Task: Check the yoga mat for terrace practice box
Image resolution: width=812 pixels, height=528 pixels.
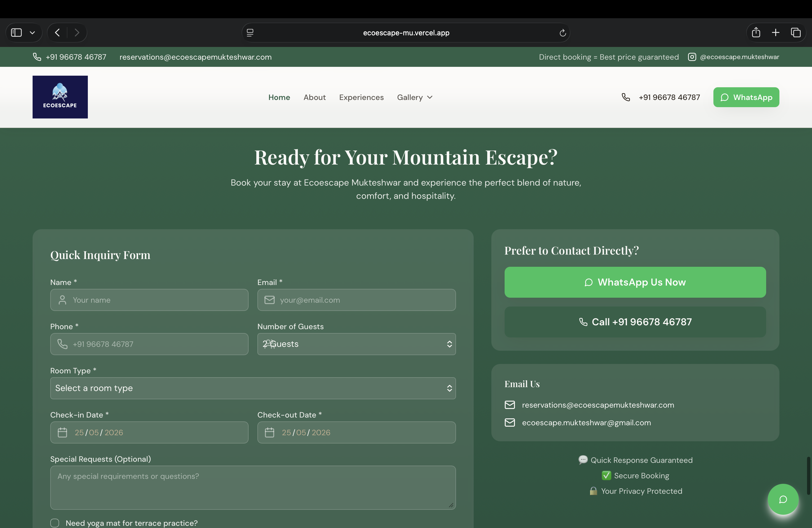Action: coord(55,523)
